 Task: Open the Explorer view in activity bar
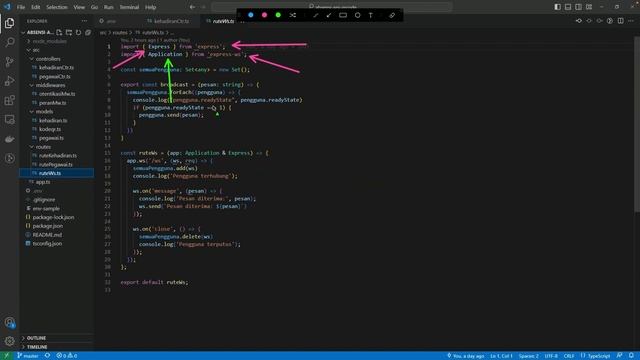(9, 23)
